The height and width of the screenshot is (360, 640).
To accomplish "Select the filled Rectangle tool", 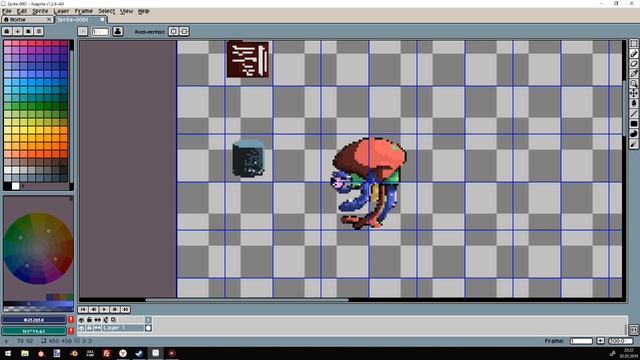I will click(x=633, y=124).
